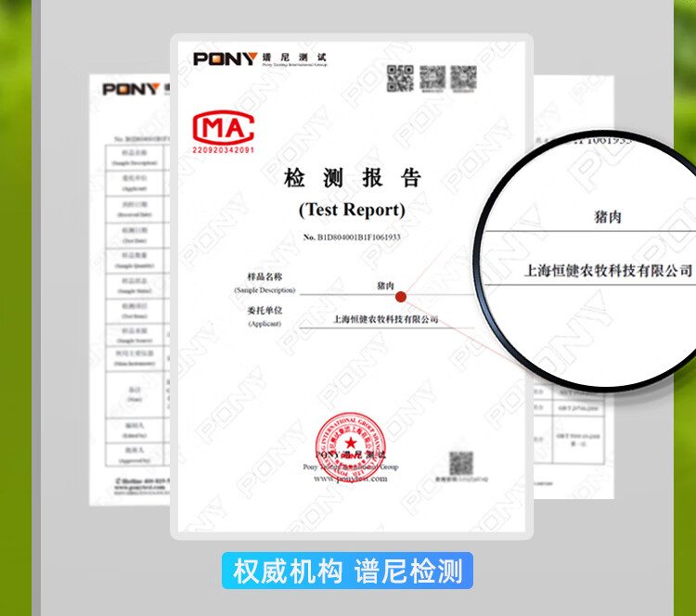The height and width of the screenshot is (616, 696).
Task: Click the first QR code at top
Action: click(400, 78)
